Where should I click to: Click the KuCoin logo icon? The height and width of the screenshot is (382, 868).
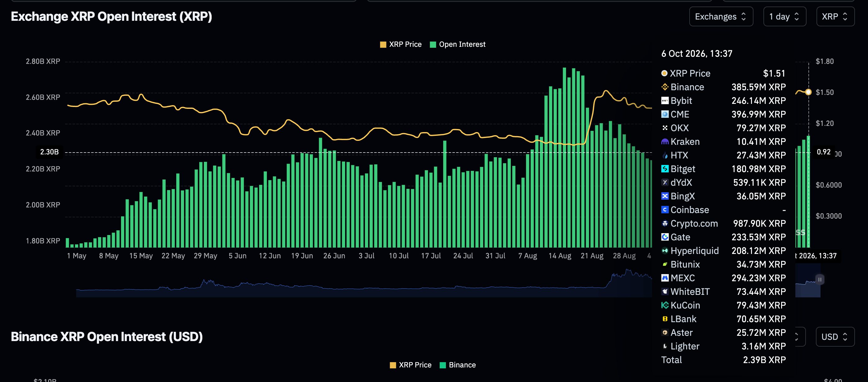point(664,305)
